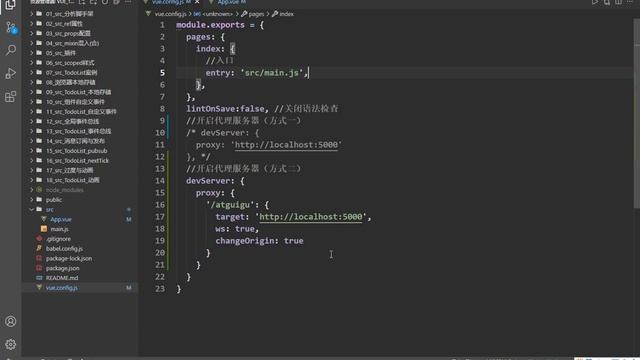Open the Manage gear icon
Screen dimensions: 640x360
(11, 344)
